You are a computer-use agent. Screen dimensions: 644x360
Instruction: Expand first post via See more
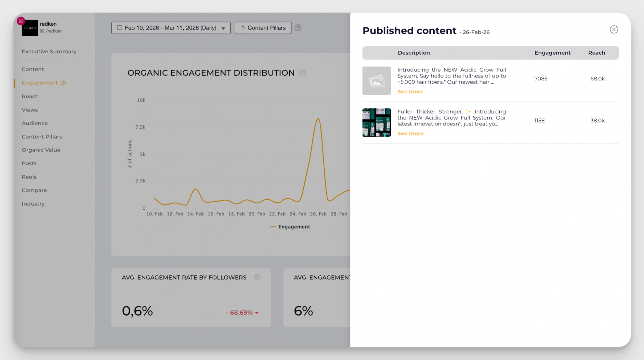[410, 92]
